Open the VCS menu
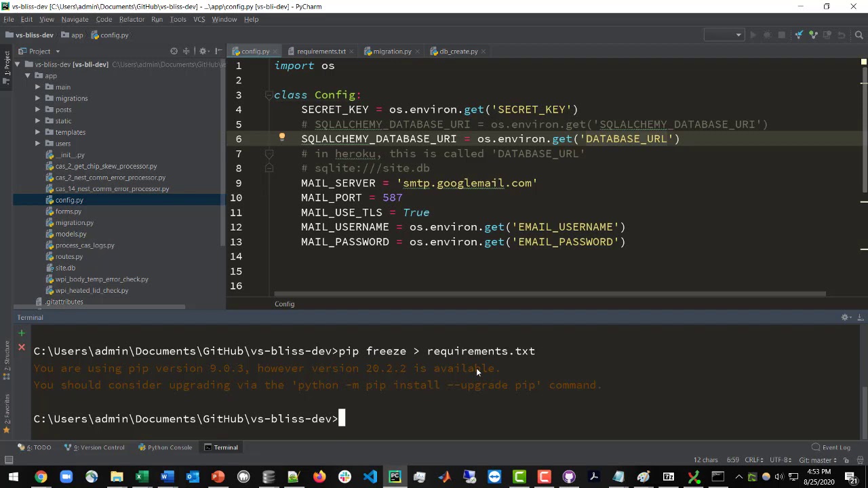Screen dimensions: 868x488 pyautogui.click(x=199, y=19)
